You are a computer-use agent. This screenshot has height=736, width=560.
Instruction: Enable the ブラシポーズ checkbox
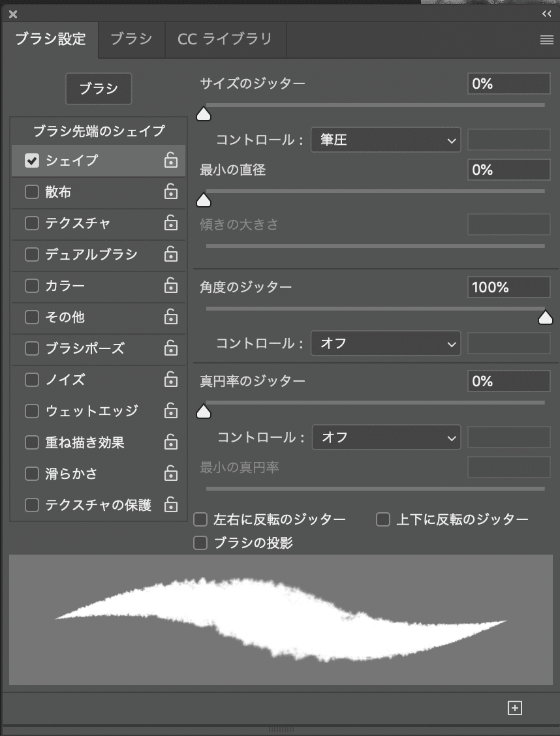(32, 348)
